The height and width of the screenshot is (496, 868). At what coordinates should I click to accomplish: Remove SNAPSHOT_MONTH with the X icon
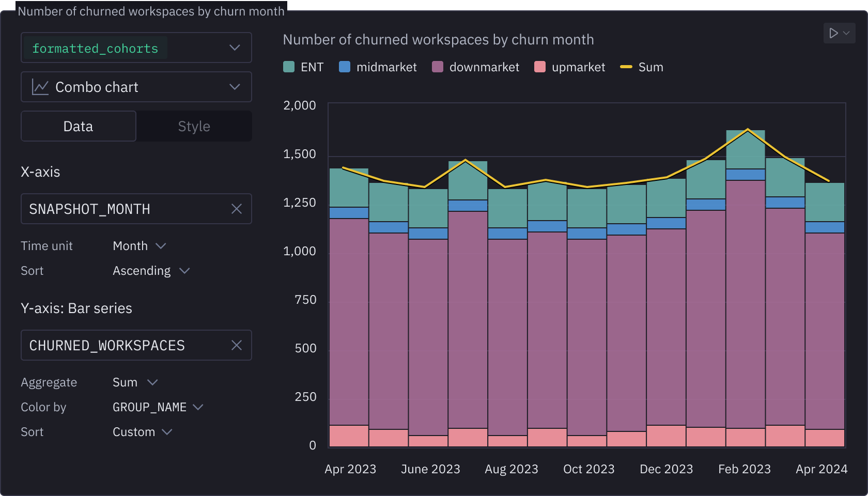[x=237, y=209]
